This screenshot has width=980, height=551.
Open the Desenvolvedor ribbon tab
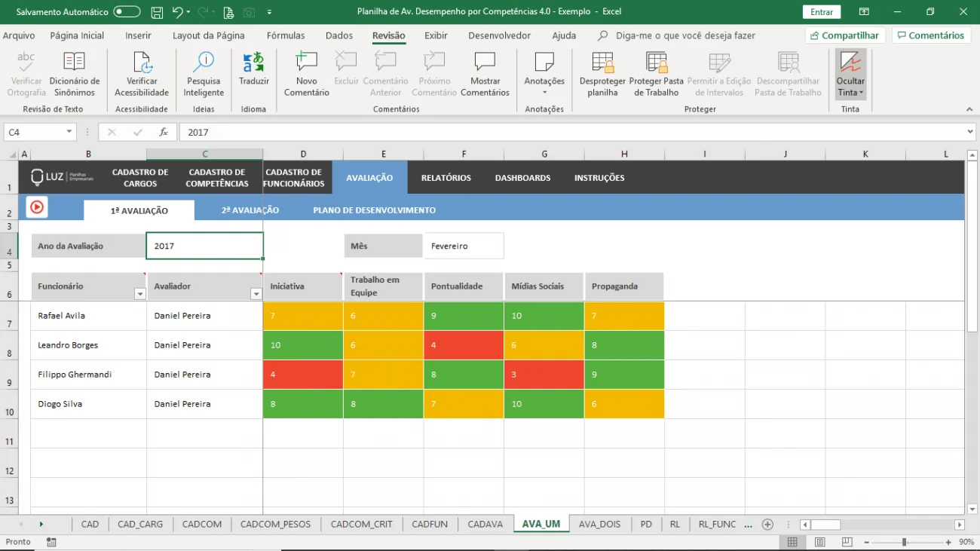pos(499,35)
